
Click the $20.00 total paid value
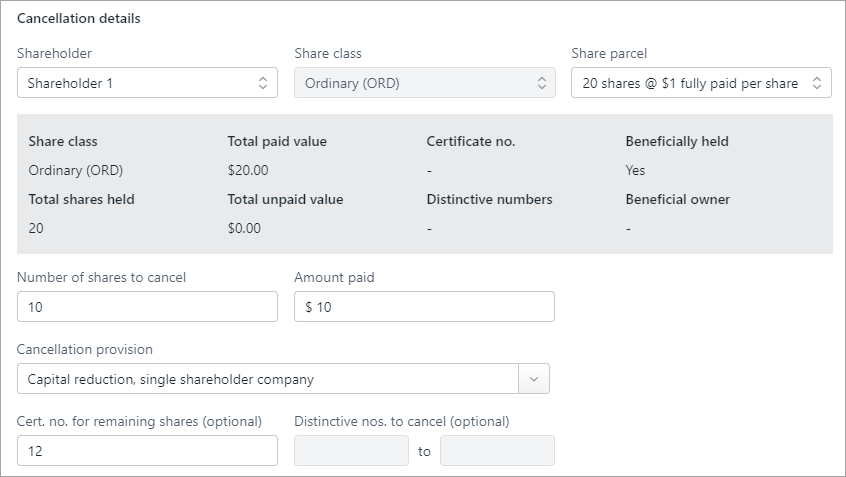248,170
